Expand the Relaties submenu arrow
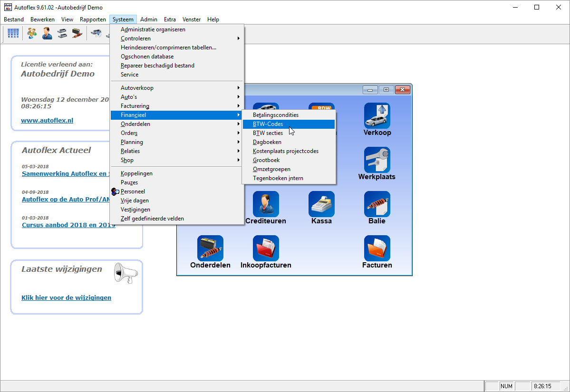 tap(239, 151)
